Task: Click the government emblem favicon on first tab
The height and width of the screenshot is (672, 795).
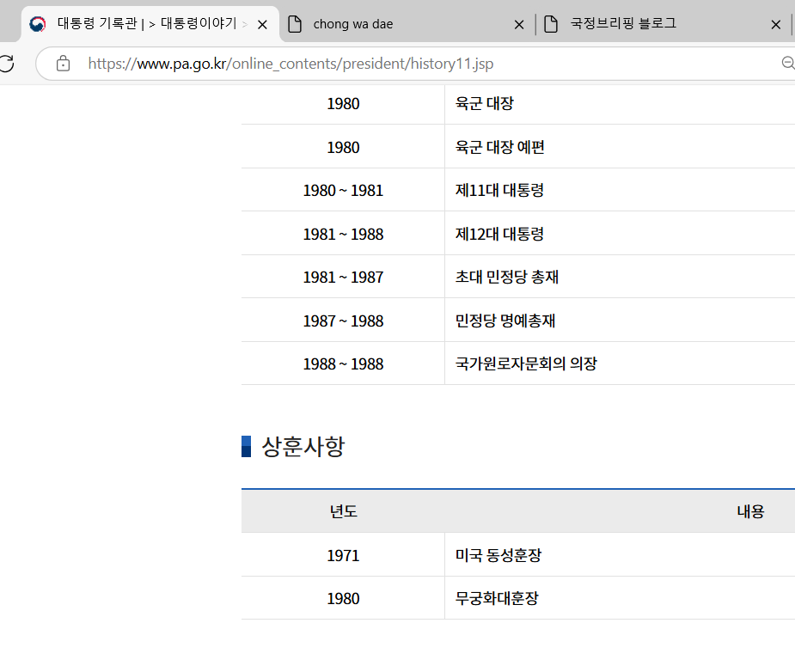Action: pos(37,23)
